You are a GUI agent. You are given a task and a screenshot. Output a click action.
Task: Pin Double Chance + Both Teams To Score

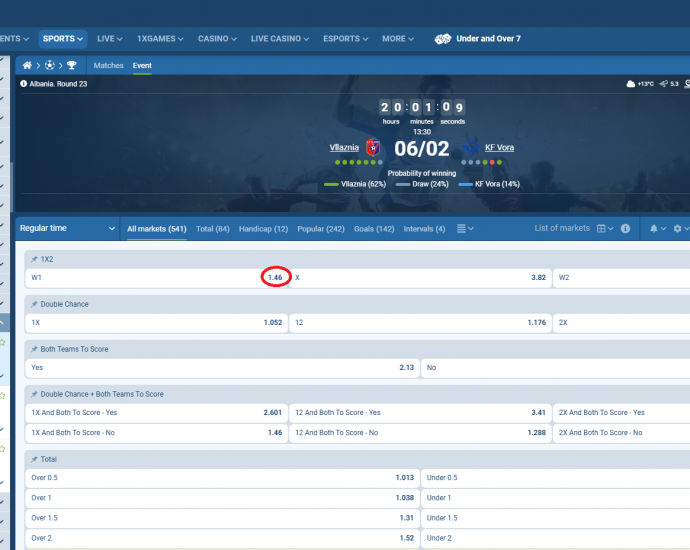(x=34, y=394)
